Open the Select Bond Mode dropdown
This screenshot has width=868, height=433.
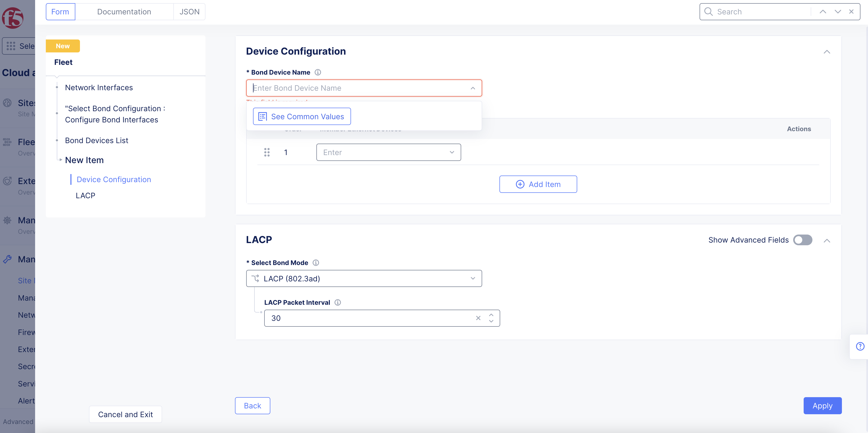click(364, 278)
